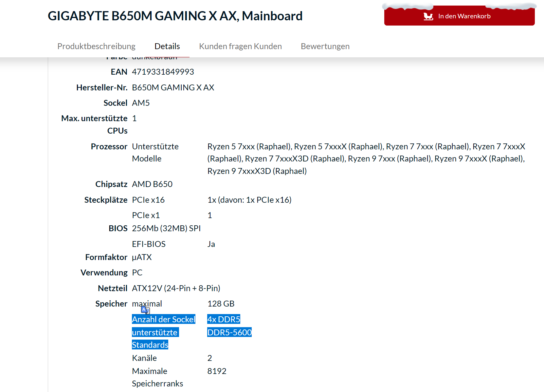
Task: Click the Formfaktor label
Action: (106, 257)
